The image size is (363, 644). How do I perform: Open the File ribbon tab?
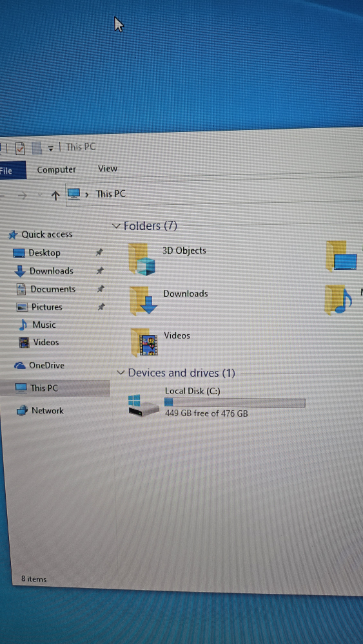click(12, 170)
